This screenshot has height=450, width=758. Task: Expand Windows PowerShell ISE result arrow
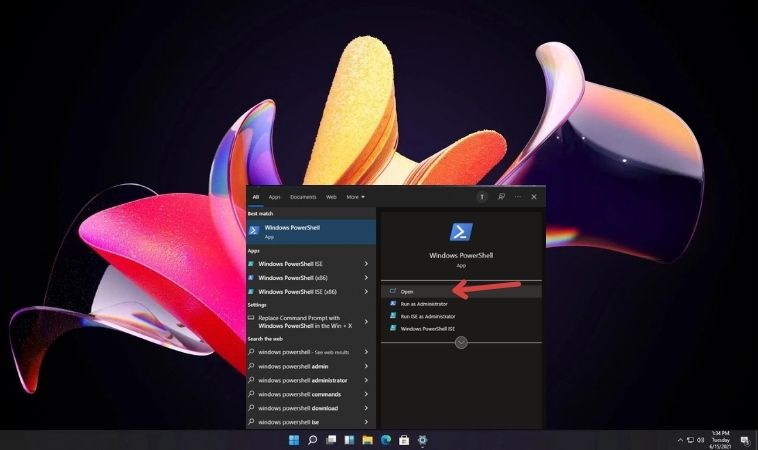(366, 264)
